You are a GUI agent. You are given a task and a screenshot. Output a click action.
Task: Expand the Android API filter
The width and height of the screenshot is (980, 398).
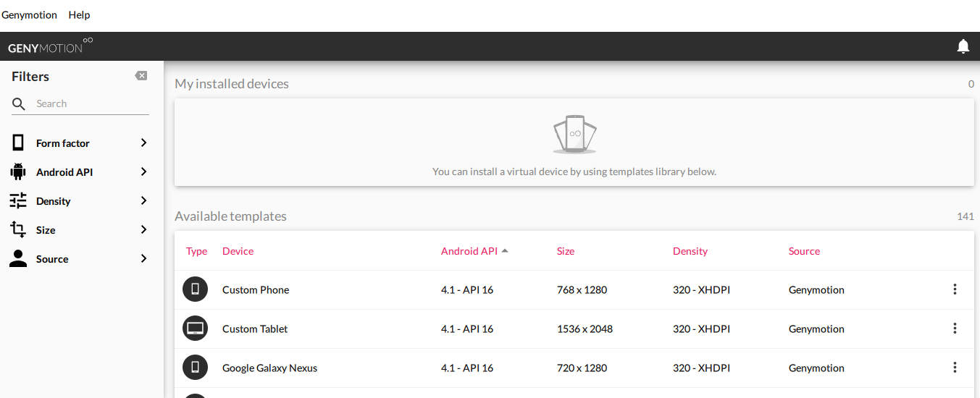143,172
